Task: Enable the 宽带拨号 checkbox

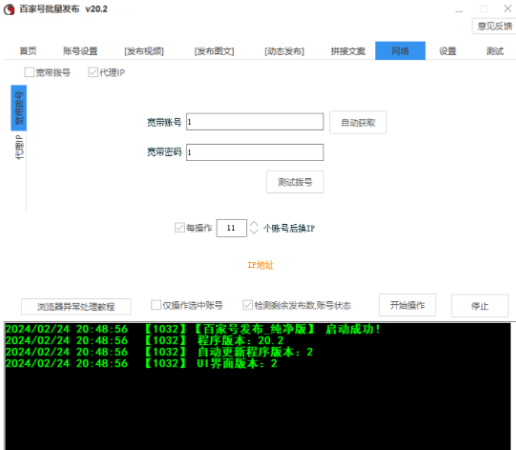Action: click(29, 72)
